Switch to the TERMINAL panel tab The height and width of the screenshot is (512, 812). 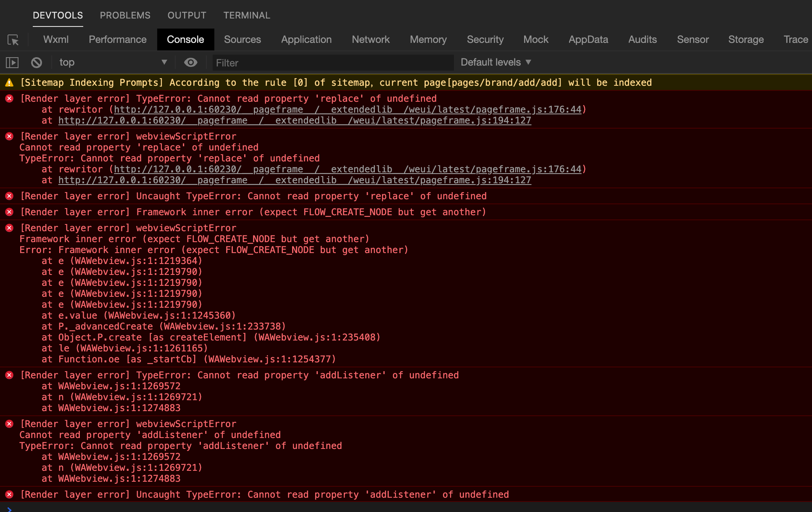click(x=247, y=16)
